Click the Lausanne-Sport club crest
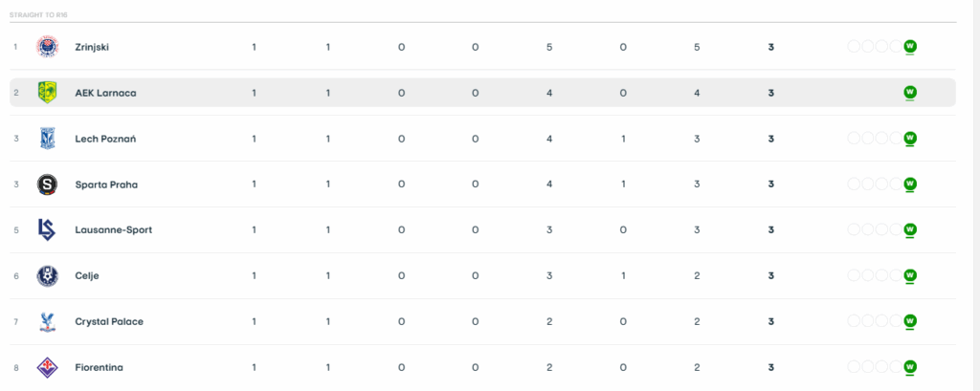Screen dimensions: 980x391 pos(47,229)
